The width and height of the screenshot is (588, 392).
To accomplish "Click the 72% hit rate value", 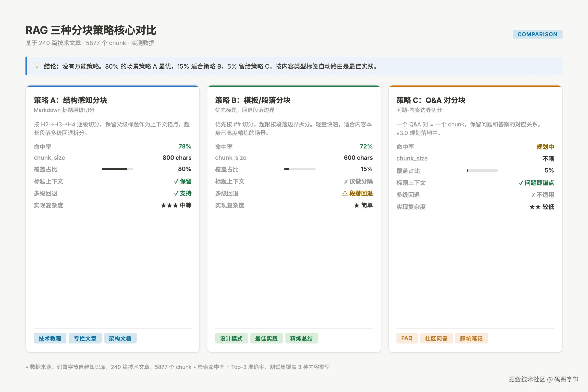I will pos(366,146).
